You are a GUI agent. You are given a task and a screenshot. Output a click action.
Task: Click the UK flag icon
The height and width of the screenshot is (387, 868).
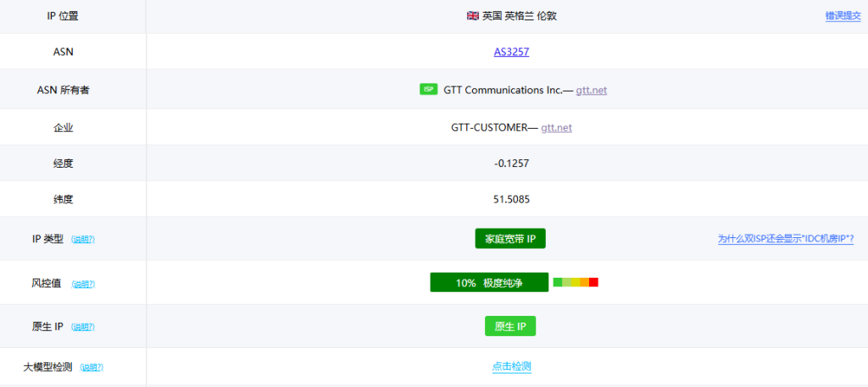click(x=473, y=16)
